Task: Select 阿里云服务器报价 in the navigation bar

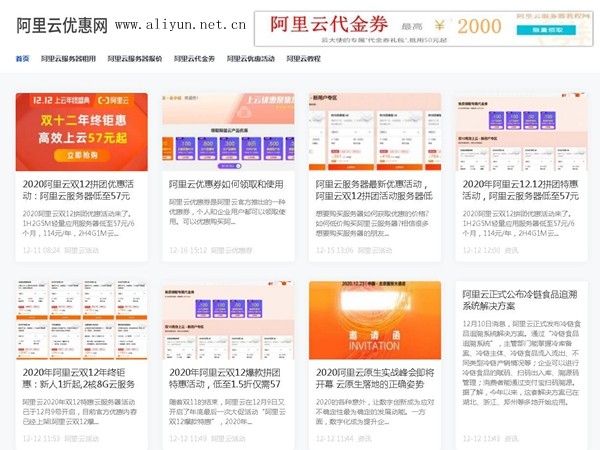Action: click(134, 59)
